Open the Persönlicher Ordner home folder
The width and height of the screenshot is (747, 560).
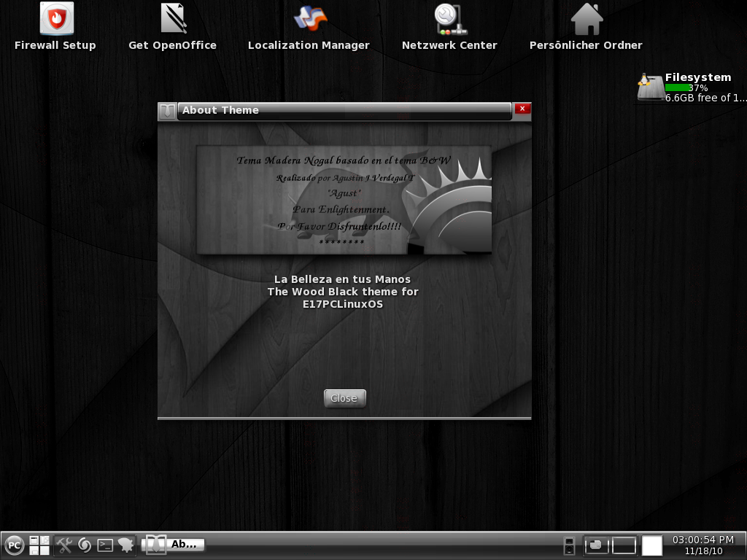587,20
